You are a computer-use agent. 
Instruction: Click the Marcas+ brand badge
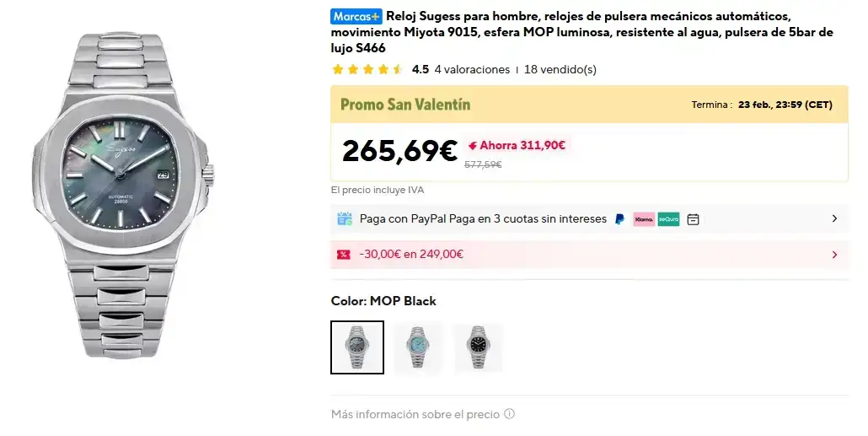click(356, 16)
